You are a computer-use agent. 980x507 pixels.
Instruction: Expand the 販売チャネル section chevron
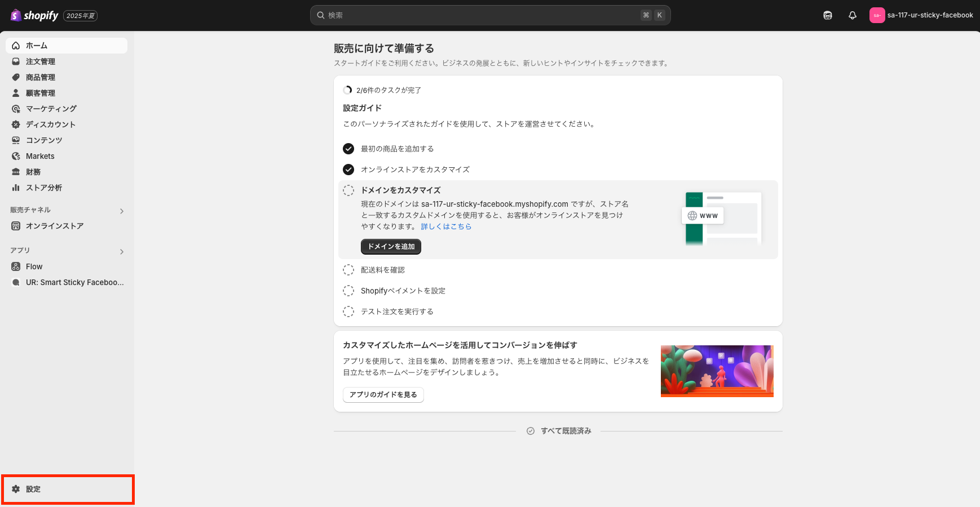[122, 211]
